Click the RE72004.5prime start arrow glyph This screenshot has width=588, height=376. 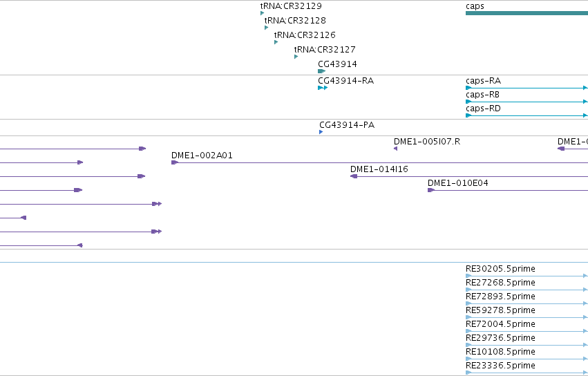(x=468, y=331)
